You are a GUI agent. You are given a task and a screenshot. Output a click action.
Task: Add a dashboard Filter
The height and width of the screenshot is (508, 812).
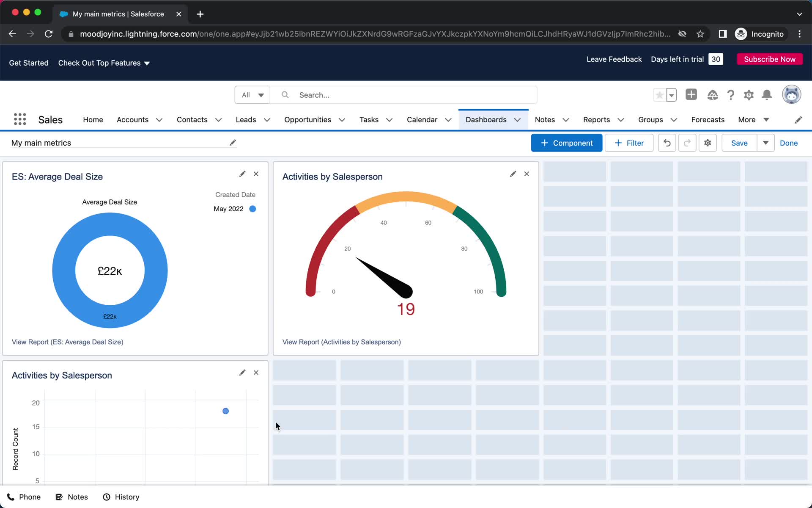[x=629, y=143]
